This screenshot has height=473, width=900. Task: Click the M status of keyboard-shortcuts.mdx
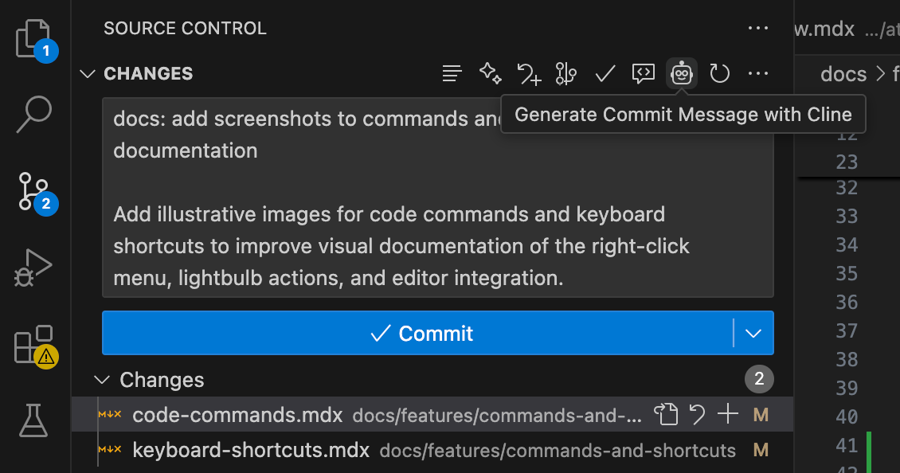click(x=761, y=450)
